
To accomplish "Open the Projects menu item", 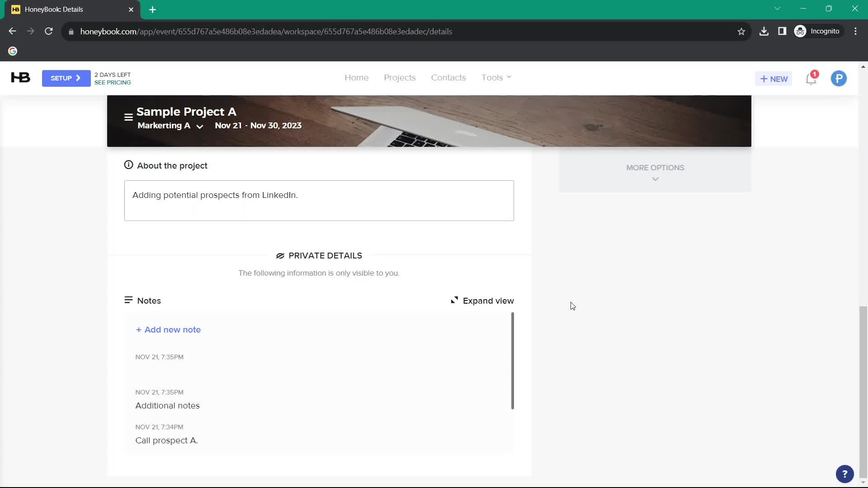I will [400, 77].
